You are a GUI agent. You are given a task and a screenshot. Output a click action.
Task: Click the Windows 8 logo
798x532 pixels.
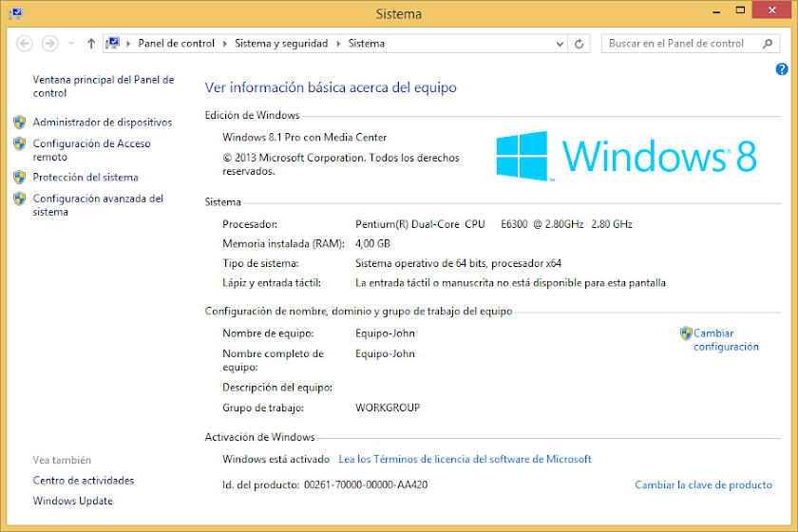[626, 156]
